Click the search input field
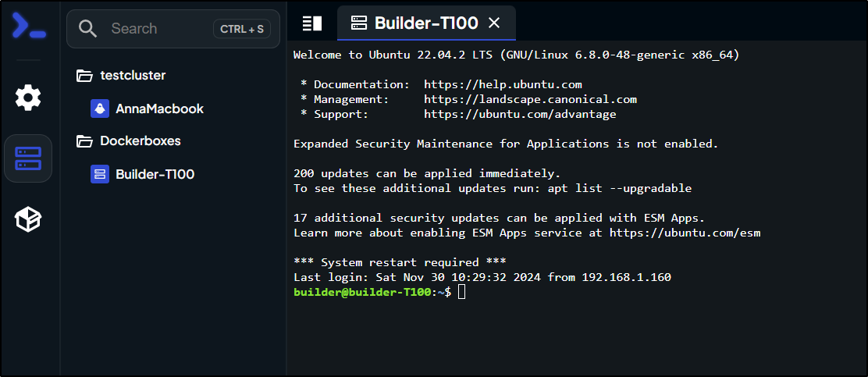868x377 pixels. [x=173, y=29]
